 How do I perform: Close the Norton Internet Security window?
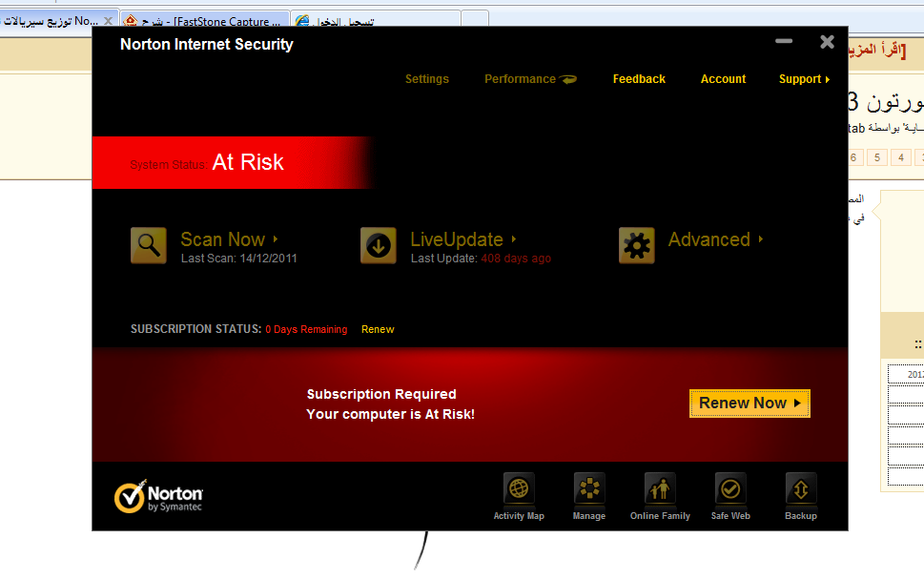(x=828, y=42)
